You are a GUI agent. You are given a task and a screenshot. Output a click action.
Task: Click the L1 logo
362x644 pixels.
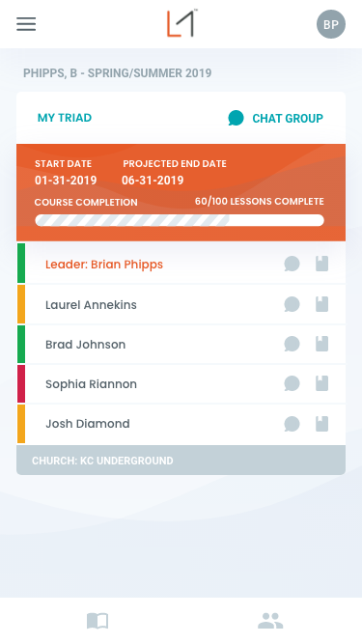(182, 23)
